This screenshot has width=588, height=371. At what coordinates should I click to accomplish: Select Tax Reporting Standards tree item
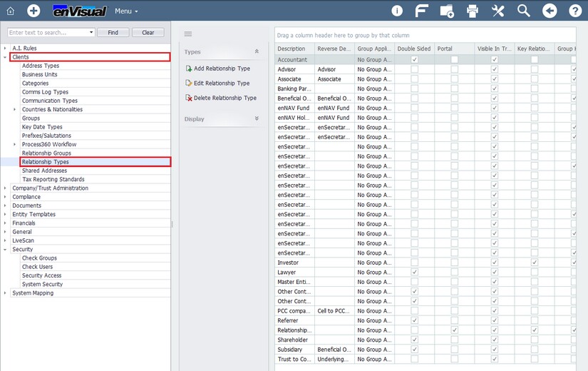coord(53,179)
